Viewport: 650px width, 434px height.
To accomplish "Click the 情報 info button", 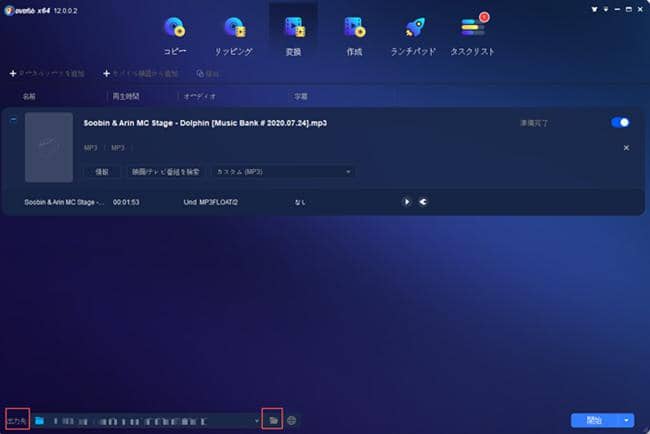I will [101, 172].
